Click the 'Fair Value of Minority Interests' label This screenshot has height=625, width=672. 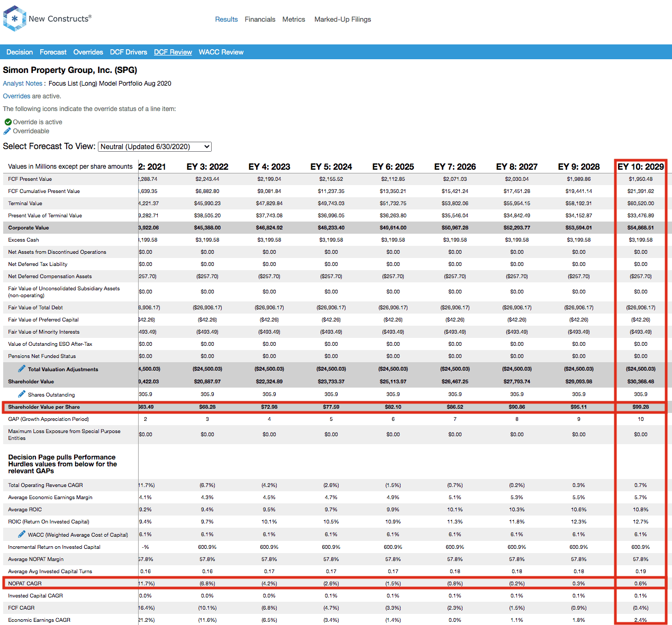coord(44,332)
